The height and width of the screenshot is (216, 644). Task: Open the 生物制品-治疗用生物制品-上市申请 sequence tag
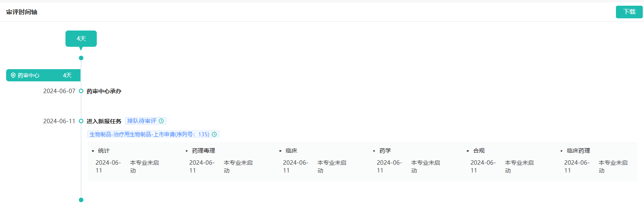coord(153,134)
